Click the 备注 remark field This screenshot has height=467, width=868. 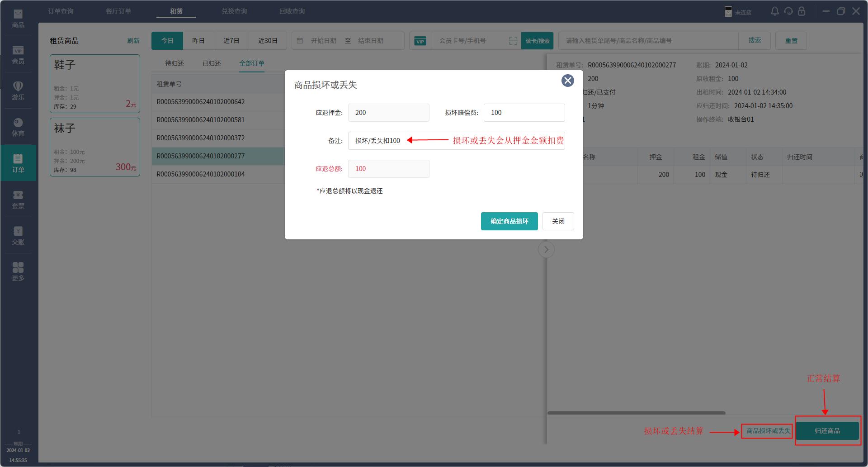457,141
